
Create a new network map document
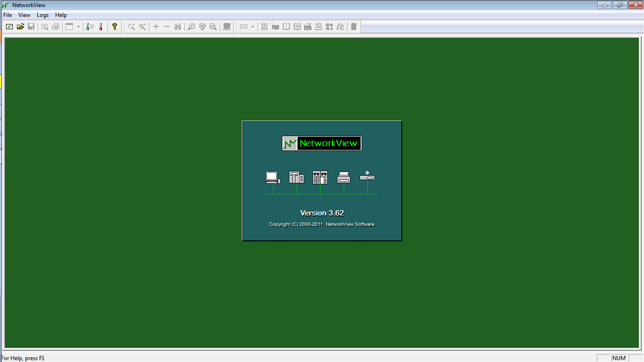tap(9, 27)
